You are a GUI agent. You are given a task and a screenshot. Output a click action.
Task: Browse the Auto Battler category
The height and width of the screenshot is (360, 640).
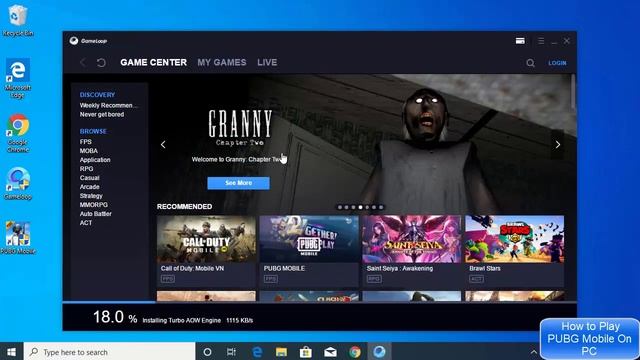[x=96, y=214]
